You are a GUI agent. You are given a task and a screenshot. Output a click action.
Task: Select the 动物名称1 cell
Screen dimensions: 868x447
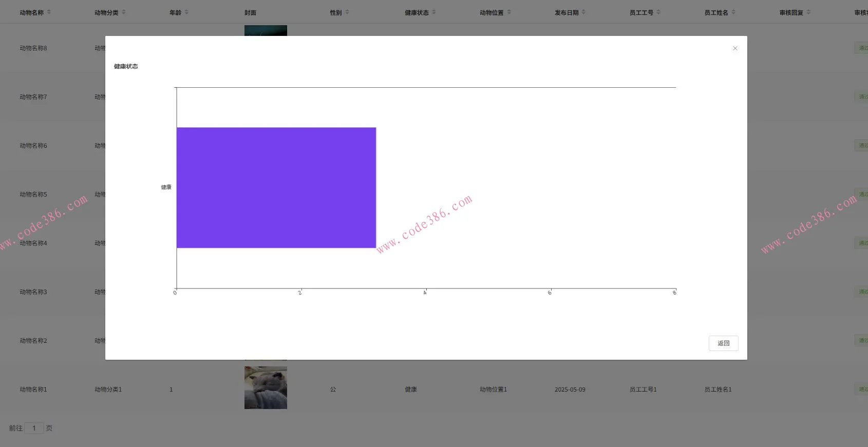pyautogui.click(x=33, y=390)
